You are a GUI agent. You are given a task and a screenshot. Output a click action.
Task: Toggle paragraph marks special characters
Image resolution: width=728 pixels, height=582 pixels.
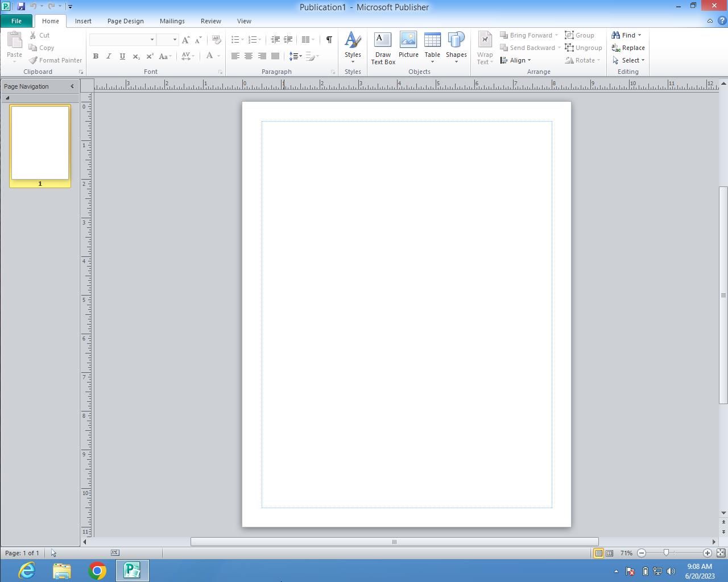pos(329,40)
